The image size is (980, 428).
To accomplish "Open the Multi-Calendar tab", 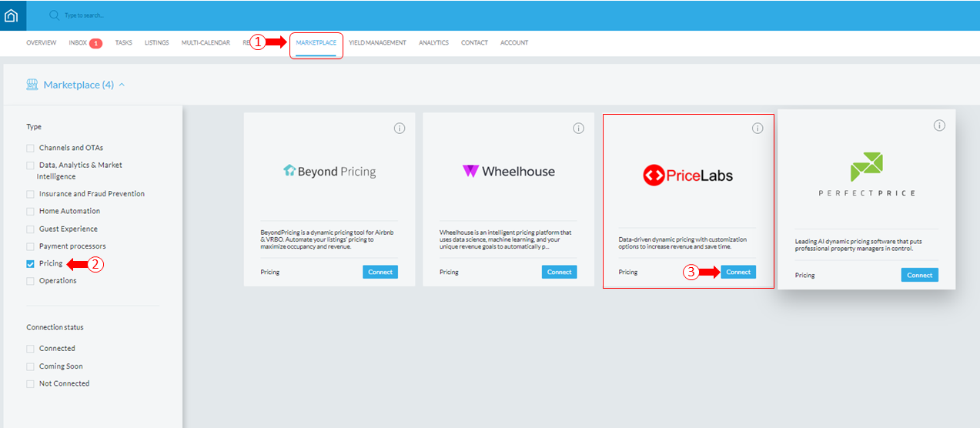I will pyautogui.click(x=206, y=43).
